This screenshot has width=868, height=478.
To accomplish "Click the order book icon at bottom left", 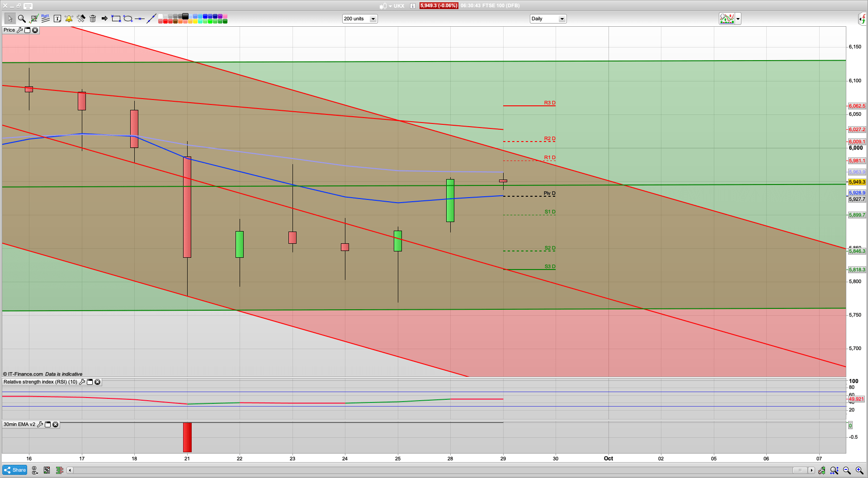I will (x=59, y=470).
